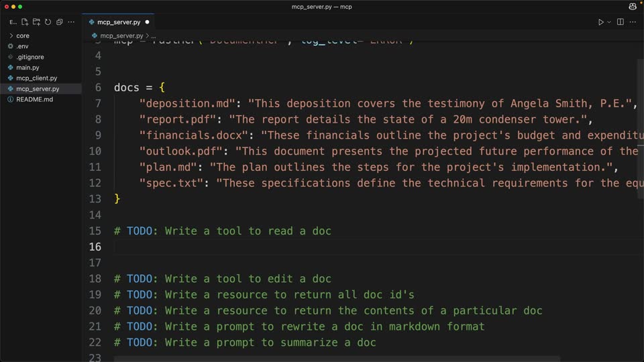Viewport: 644px width, 362px height.
Task: Click line number 6 in gutter
Action: pyautogui.click(x=98, y=87)
